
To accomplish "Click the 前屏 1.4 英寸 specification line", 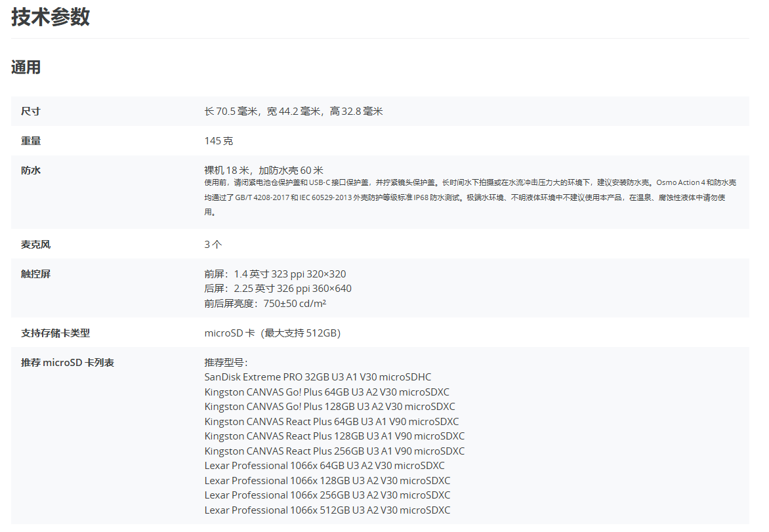I will tap(275, 274).
